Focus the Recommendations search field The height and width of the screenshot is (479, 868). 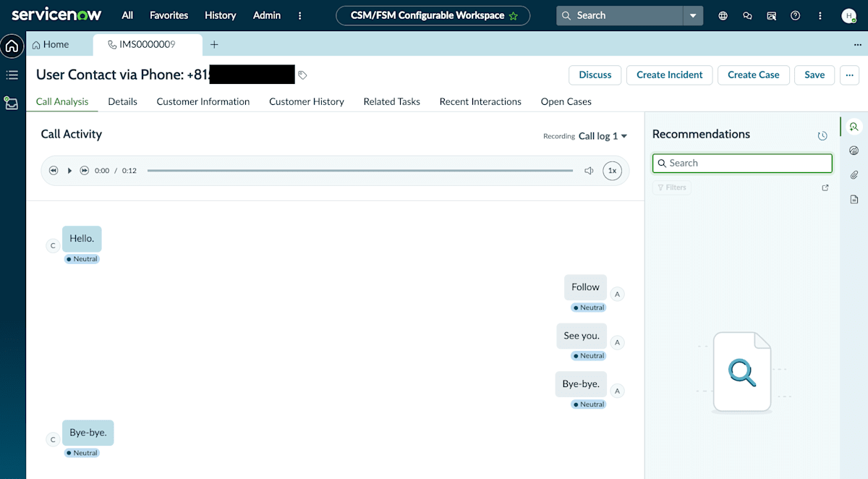(742, 163)
